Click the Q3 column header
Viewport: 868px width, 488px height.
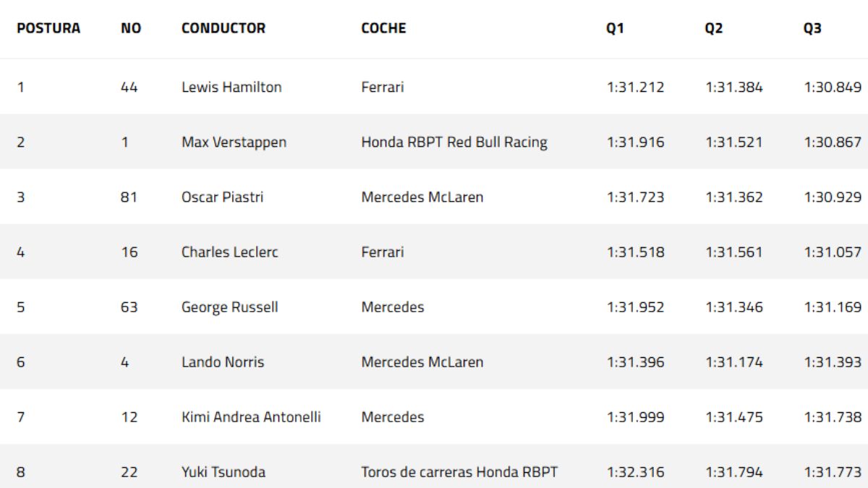coord(812,29)
